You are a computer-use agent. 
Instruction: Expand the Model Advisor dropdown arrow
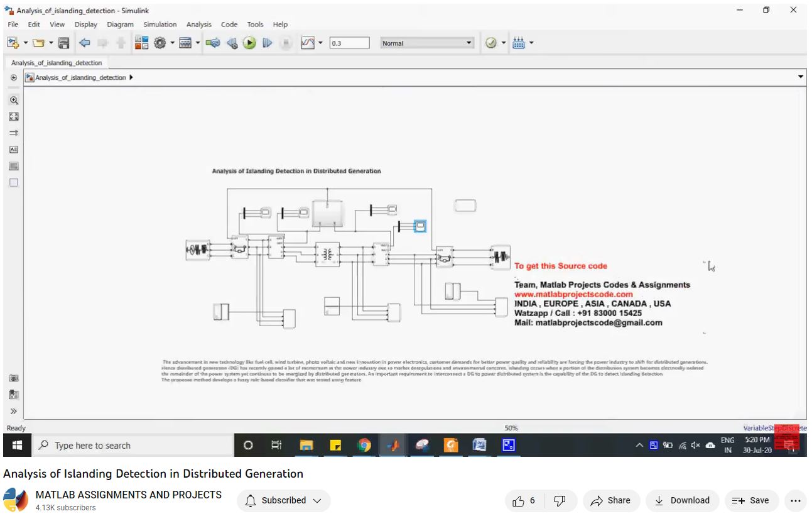coord(504,43)
